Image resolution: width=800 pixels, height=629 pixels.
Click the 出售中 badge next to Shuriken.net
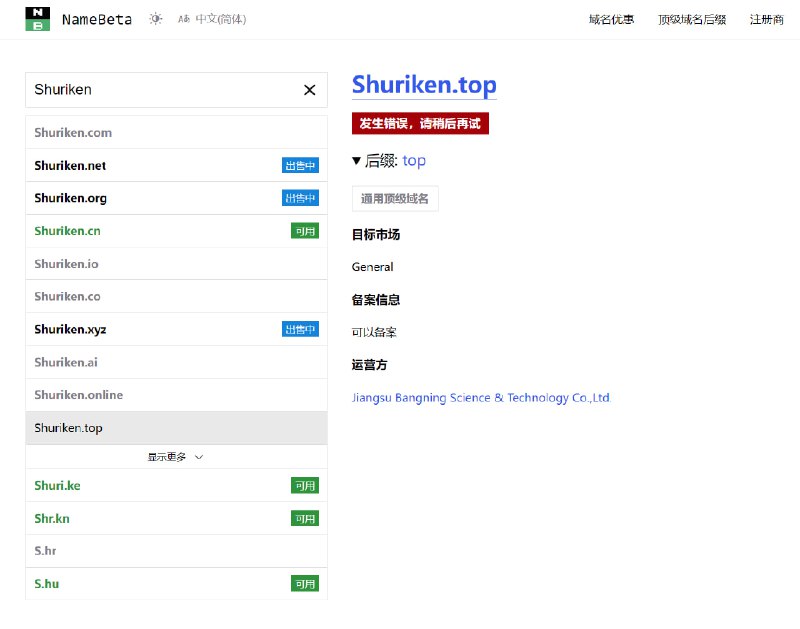point(300,165)
